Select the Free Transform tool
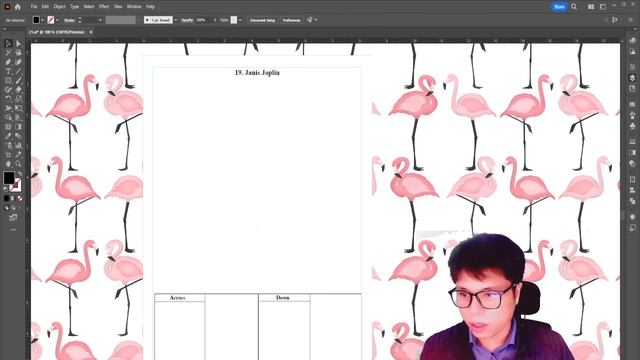Viewport: 640px width, 360px height. (x=18, y=108)
